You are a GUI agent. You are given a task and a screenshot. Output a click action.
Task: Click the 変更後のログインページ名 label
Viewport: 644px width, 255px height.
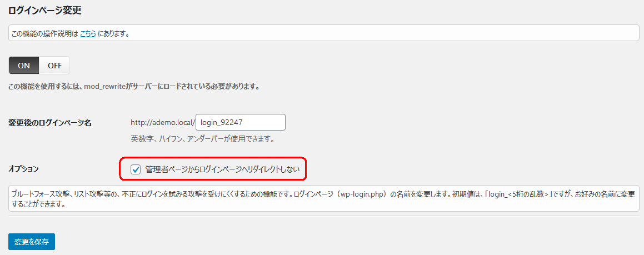[x=49, y=123]
